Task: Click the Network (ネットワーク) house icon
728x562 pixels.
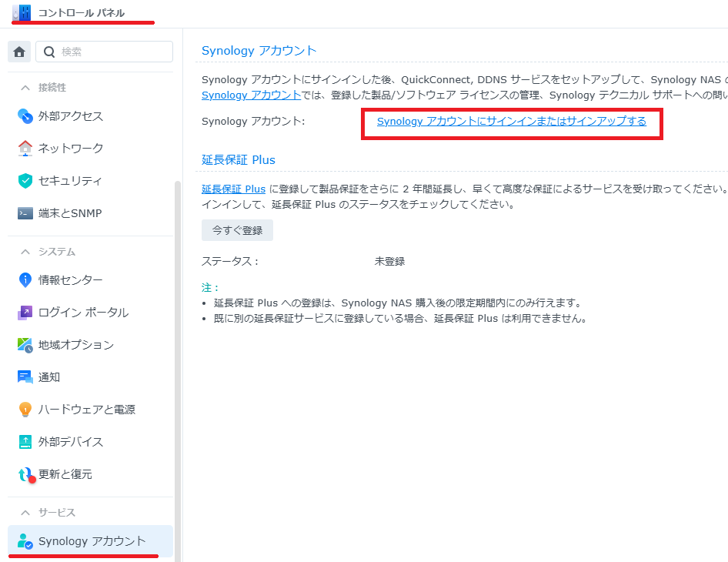Action: point(25,148)
